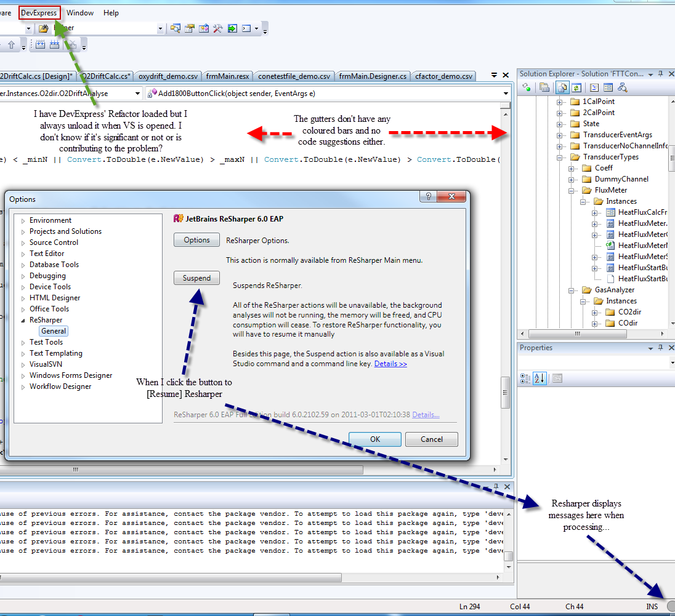Screen dimensions: 675x616
Task: Click the code editor vertical scrollbar thumb
Action: 506,393
